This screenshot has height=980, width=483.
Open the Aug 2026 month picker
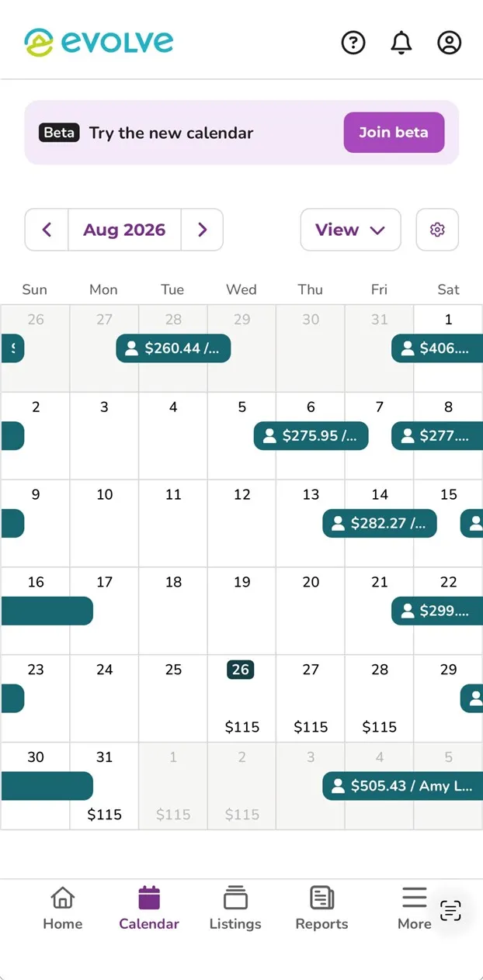pyautogui.click(x=124, y=230)
